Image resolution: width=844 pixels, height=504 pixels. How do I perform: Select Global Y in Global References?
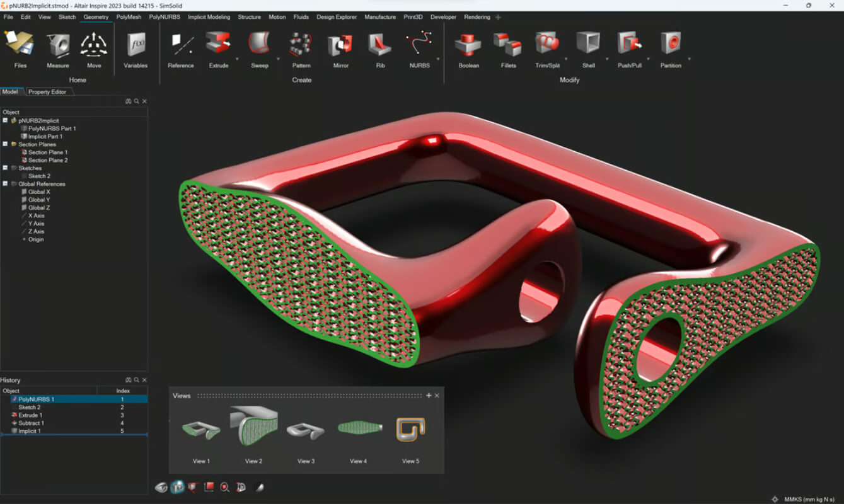coord(38,200)
